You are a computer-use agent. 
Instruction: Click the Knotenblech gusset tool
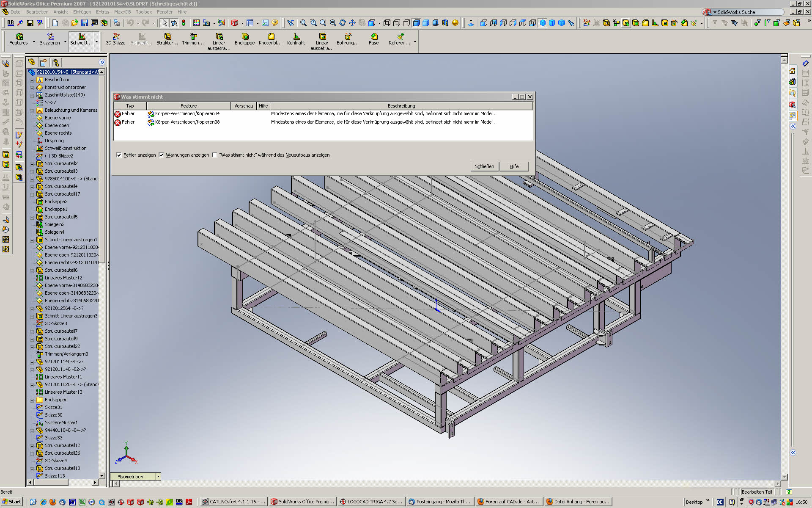coord(270,37)
